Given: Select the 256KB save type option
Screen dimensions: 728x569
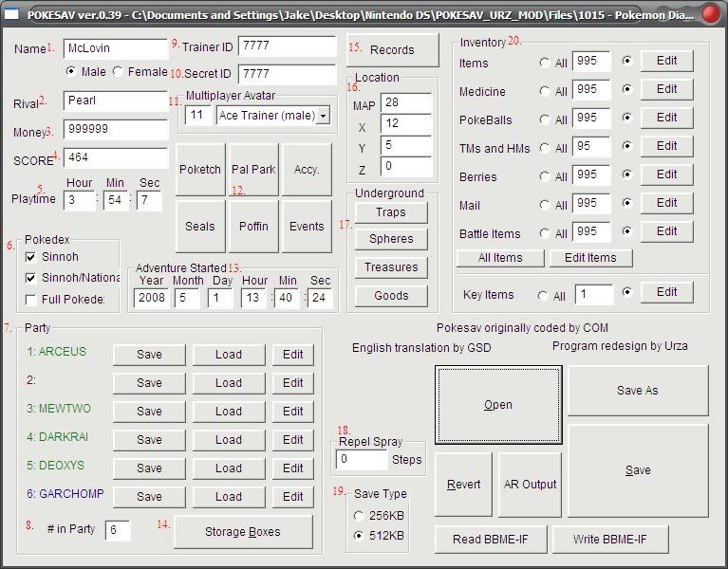Looking at the screenshot, I should tap(359, 515).
